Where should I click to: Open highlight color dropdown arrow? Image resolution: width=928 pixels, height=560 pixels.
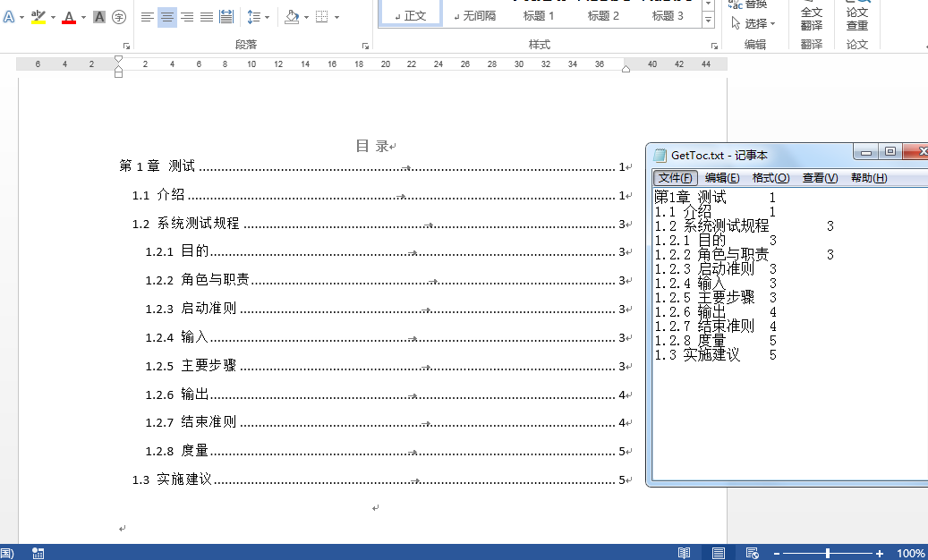53,18
